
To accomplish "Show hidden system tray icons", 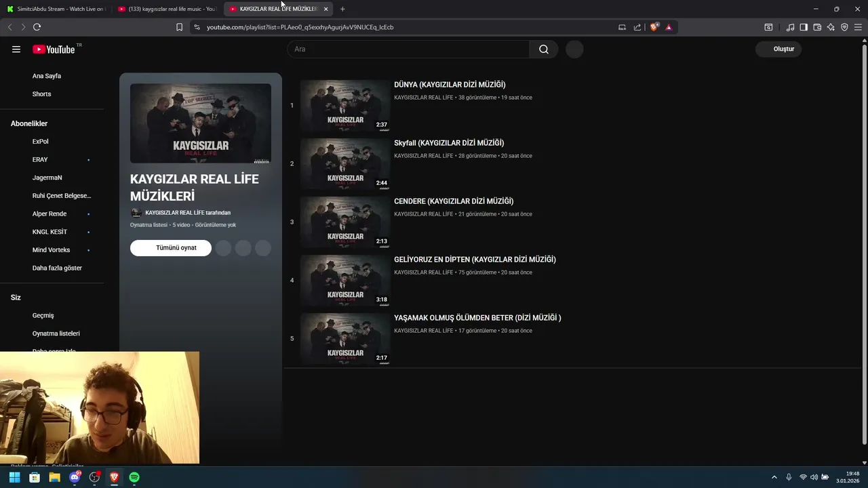I will (x=774, y=477).
